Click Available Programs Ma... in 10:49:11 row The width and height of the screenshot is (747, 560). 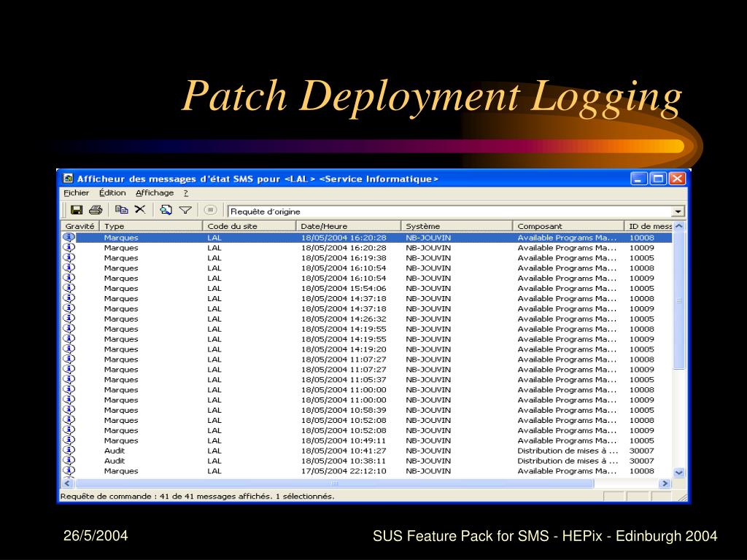click(567, 440)
